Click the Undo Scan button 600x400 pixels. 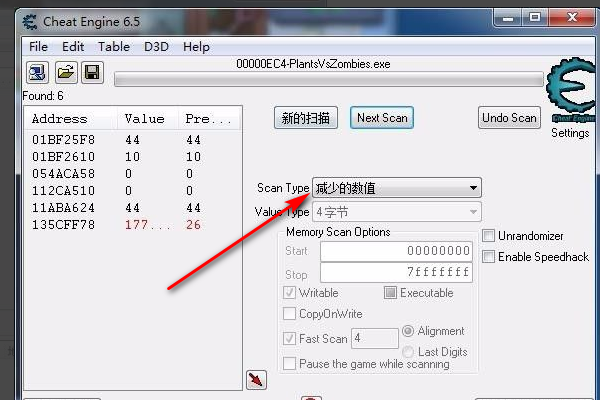coord(509,118)
